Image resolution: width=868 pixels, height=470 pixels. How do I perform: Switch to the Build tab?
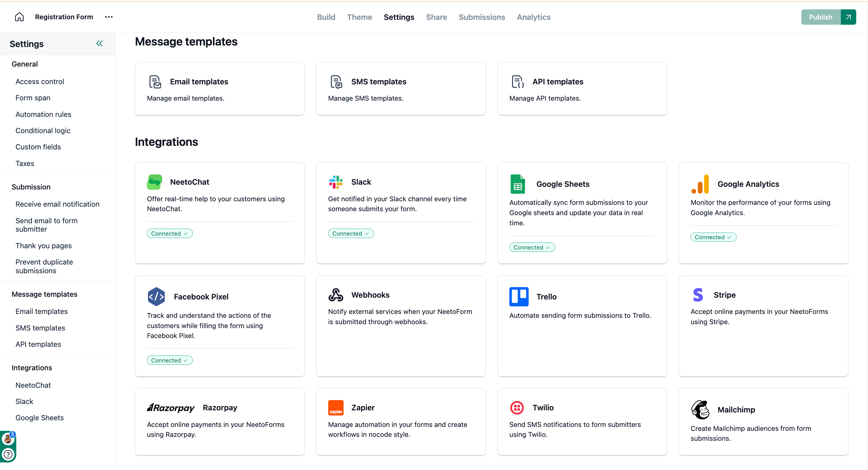click(x=326, y=17)
